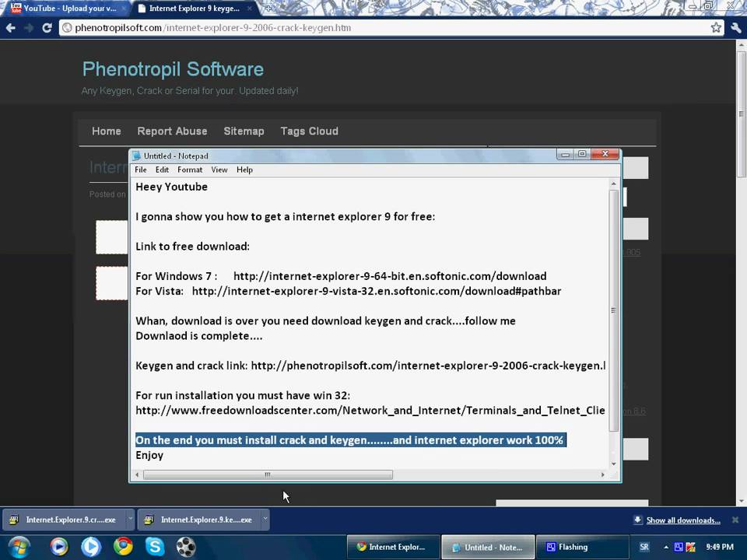Open Notepad View menu

click(x=219, y=170)
